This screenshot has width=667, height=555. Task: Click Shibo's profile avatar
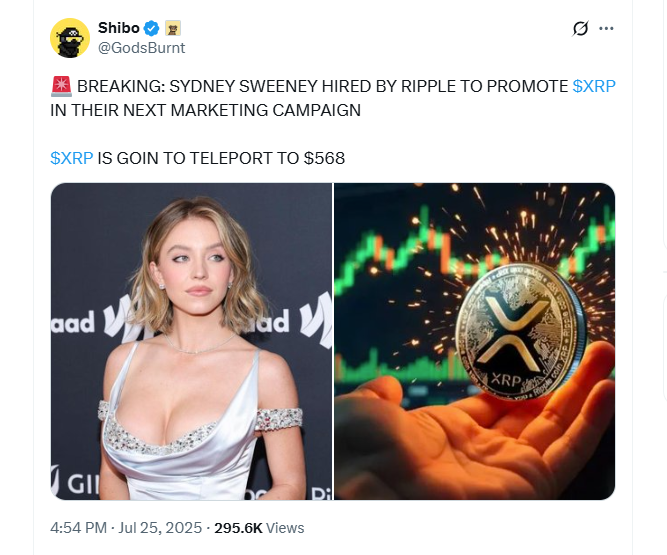(x=69, y=38)
